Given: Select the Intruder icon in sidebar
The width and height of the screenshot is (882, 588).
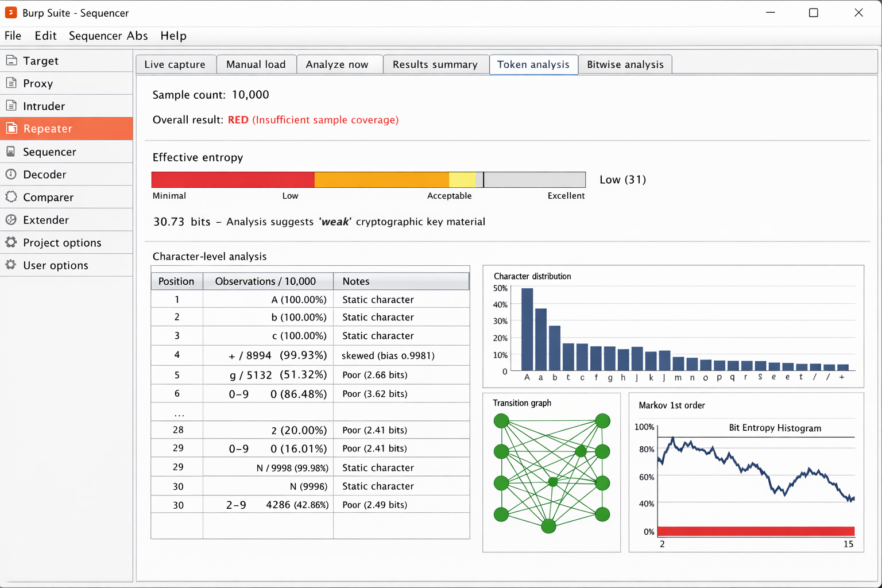Looking at the screenshot, I should pos(11,106).
